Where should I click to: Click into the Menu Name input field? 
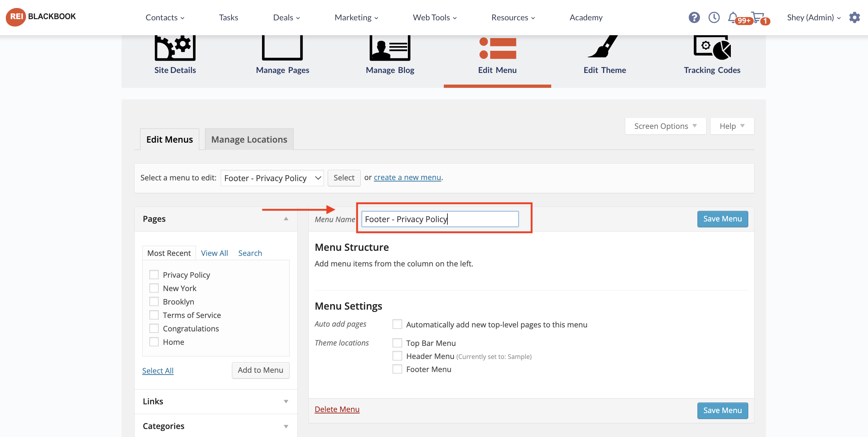pyautogui.click(x=440, y=219)
